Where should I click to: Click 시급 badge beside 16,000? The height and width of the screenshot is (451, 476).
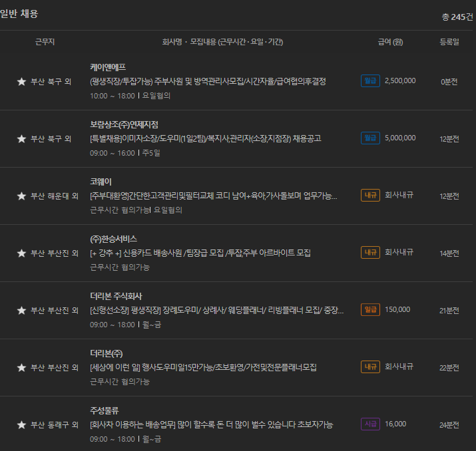tap(370, 424)
